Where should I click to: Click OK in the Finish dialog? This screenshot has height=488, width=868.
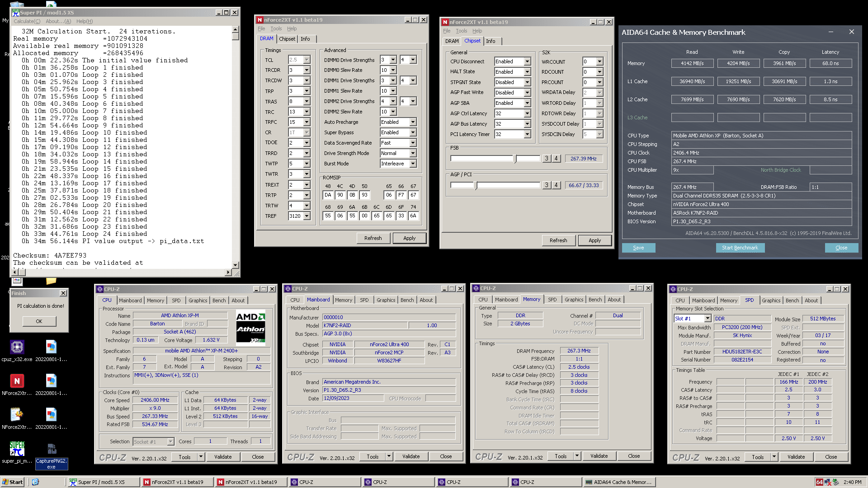point(39,321)
